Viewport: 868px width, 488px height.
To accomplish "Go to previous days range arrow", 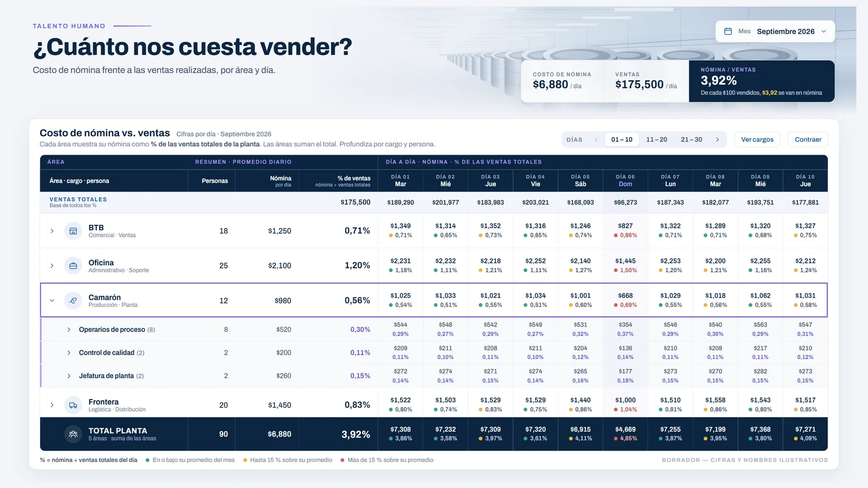I will 596,139.
